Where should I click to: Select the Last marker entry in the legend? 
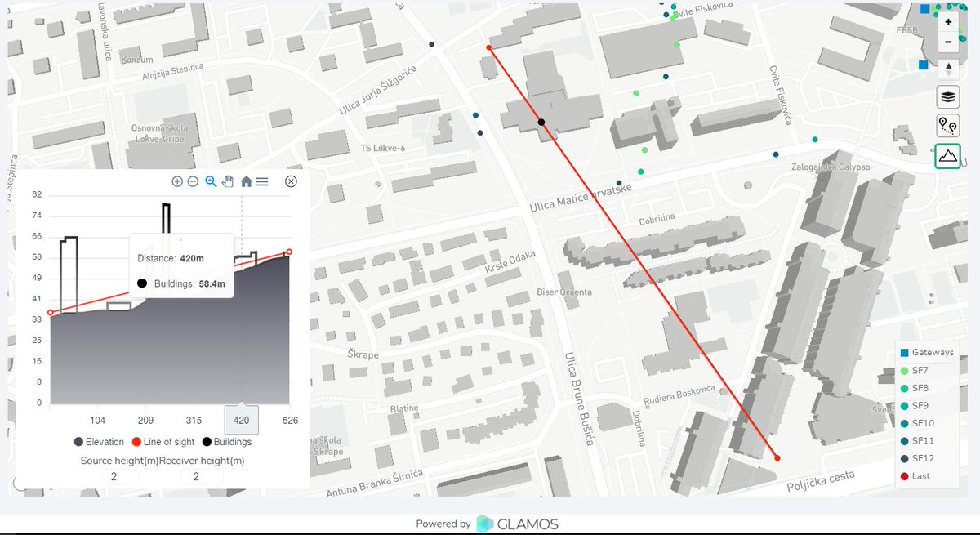[x=919, y=476]
